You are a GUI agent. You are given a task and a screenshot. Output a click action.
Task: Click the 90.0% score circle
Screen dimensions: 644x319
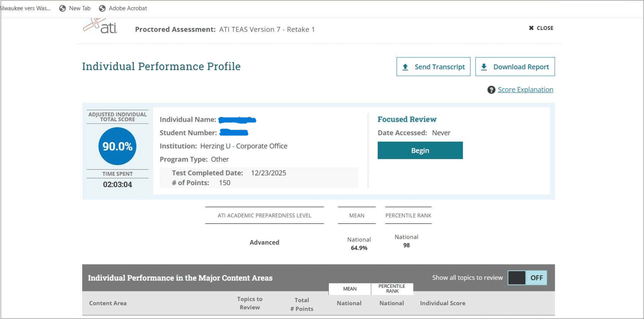click(x=117, y=146)
